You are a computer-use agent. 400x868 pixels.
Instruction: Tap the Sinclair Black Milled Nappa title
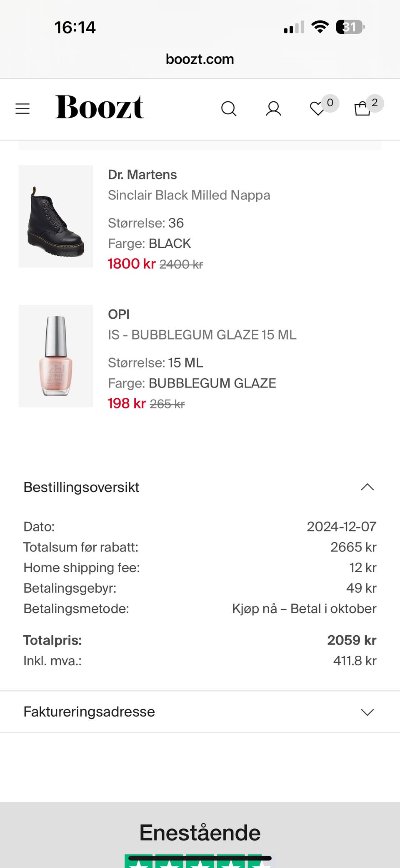coord(189,195)
